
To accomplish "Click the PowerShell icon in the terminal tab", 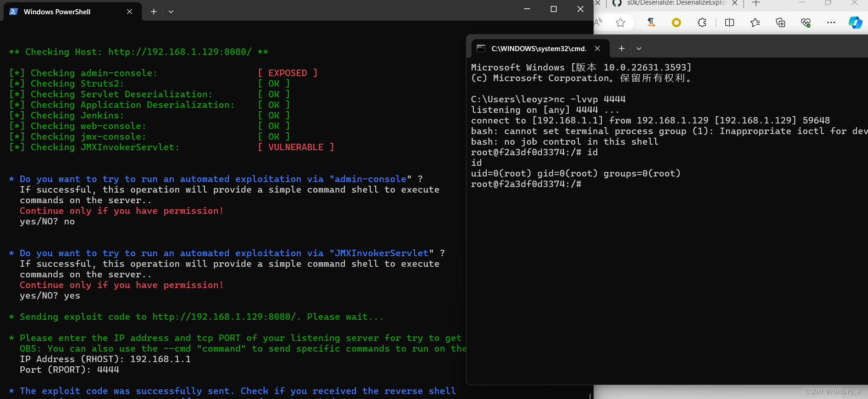I will click(13, 12).
